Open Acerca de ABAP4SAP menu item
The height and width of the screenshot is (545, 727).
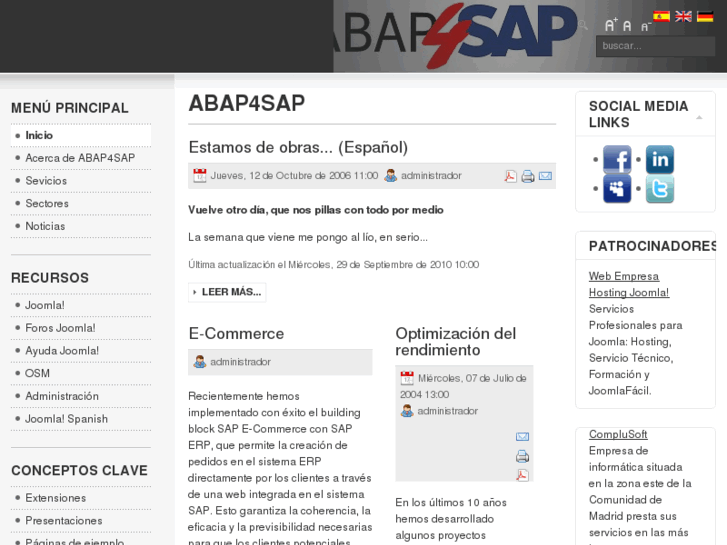(80, 158)
